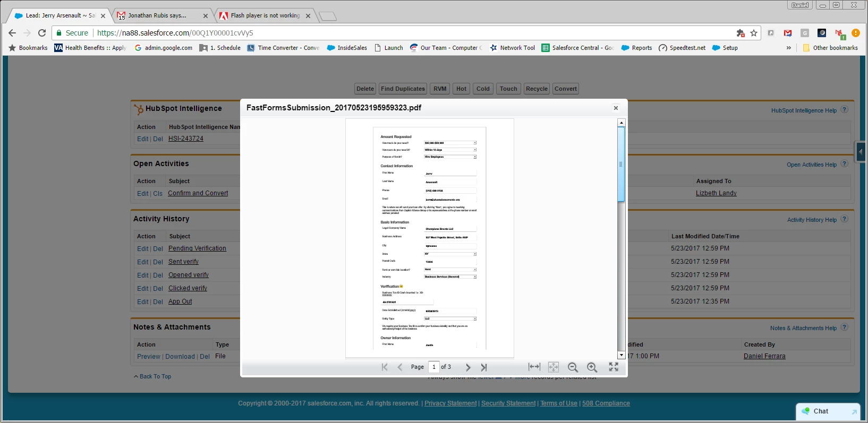Switch to Jonathan Rubis Gmail tab

click(162, 15)
